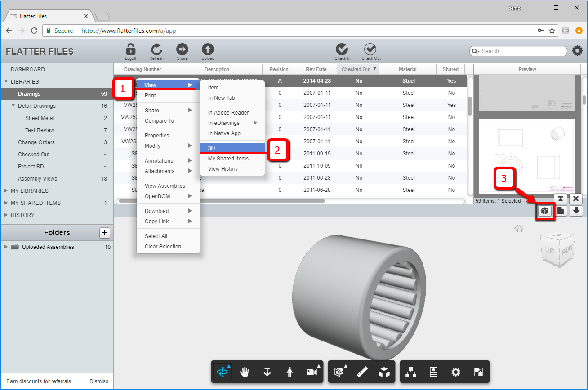This screenshot has width=588, height=390.
Task: Select the Zoom up-down arrow tool
Action: click(x=267, y=372)
